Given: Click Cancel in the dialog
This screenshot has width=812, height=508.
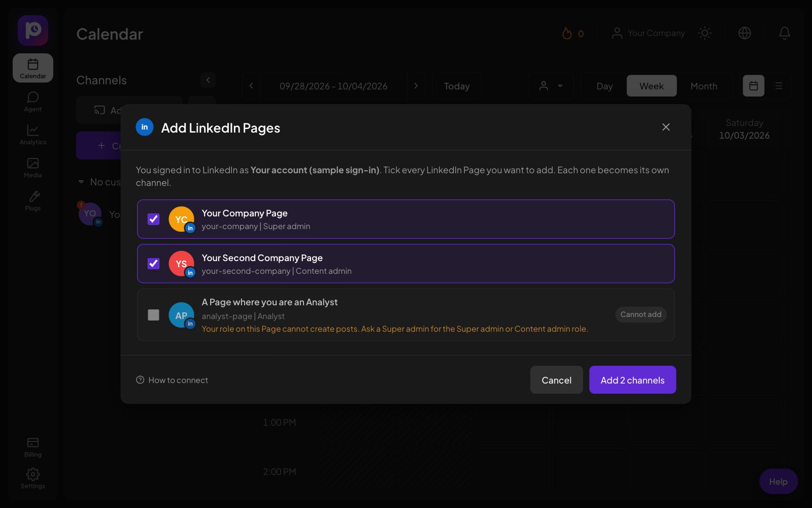Looking at the screenshot, I should pos(556,380).
